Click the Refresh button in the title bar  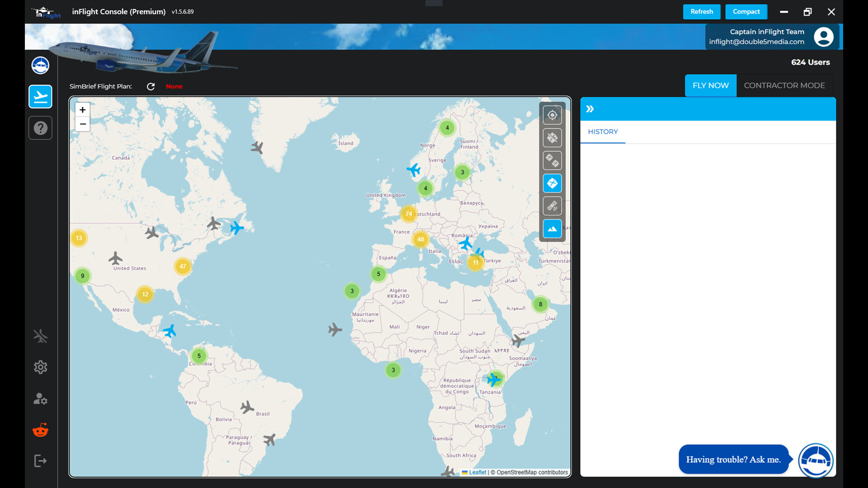tap(701, 11)
